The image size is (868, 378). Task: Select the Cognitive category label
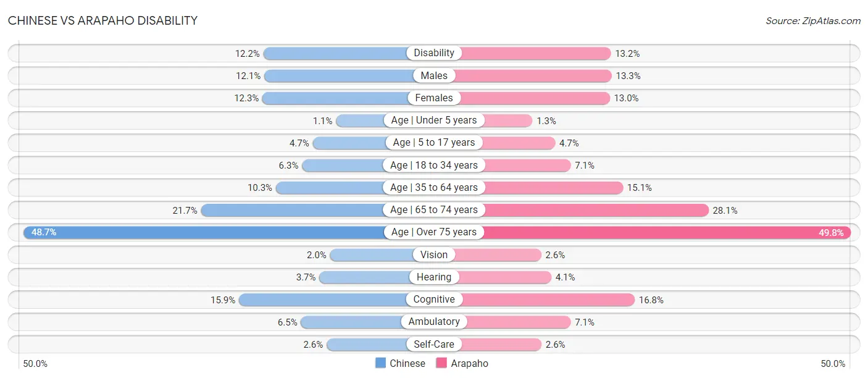(434, 300)
